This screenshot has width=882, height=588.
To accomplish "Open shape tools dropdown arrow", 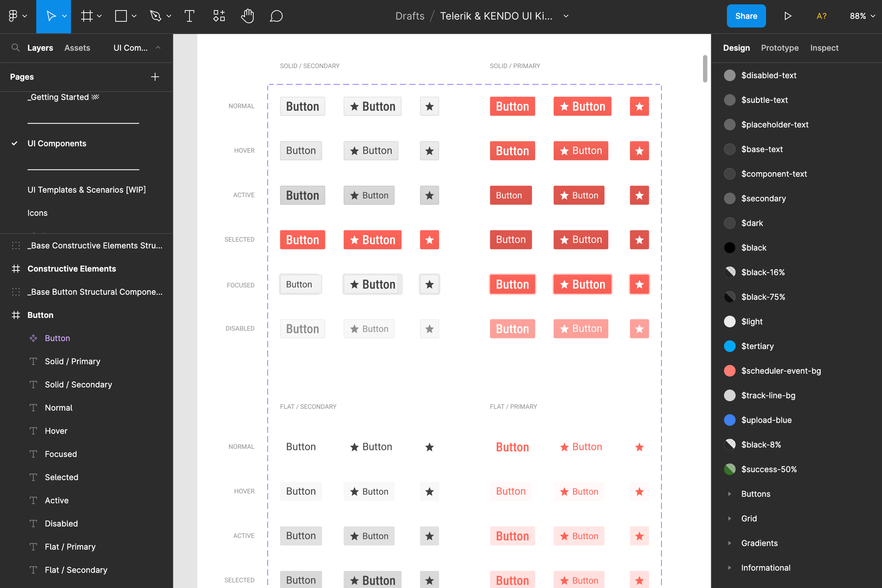I will tap(134, 16).
